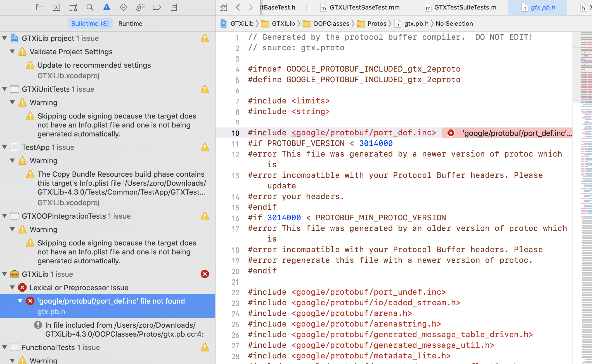Select the Symbol navigator icon
Viewport: 592px width, 364px height.
pyautogui.click(x=73, y=8)
